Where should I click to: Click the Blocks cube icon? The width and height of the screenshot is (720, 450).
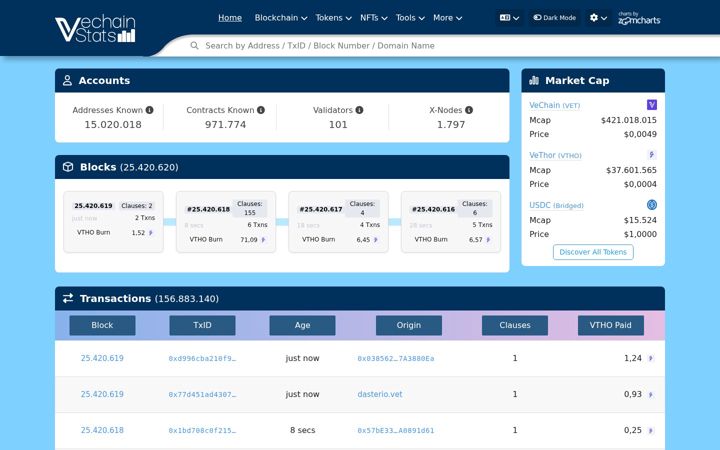click(68, 167)
